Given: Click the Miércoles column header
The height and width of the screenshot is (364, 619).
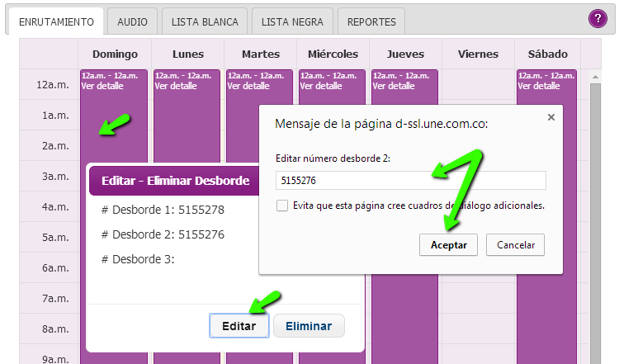Looking at the screenshot, I should click(333, 54).
